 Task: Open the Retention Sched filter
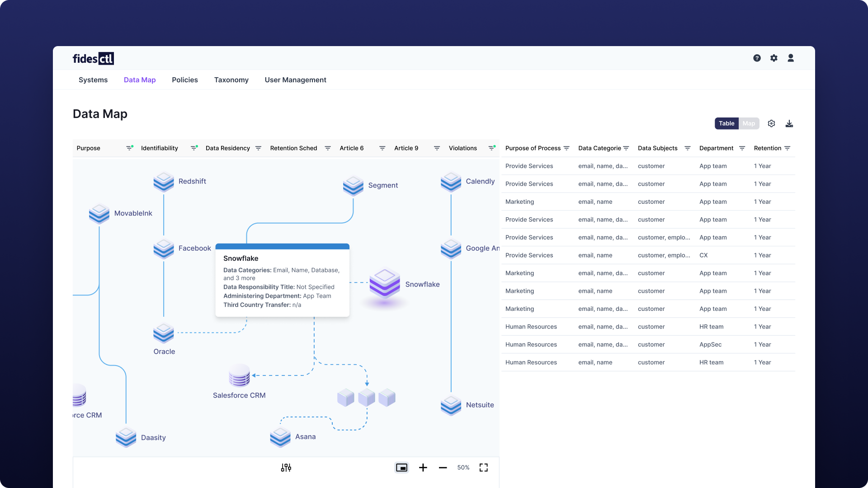[328, 148]
